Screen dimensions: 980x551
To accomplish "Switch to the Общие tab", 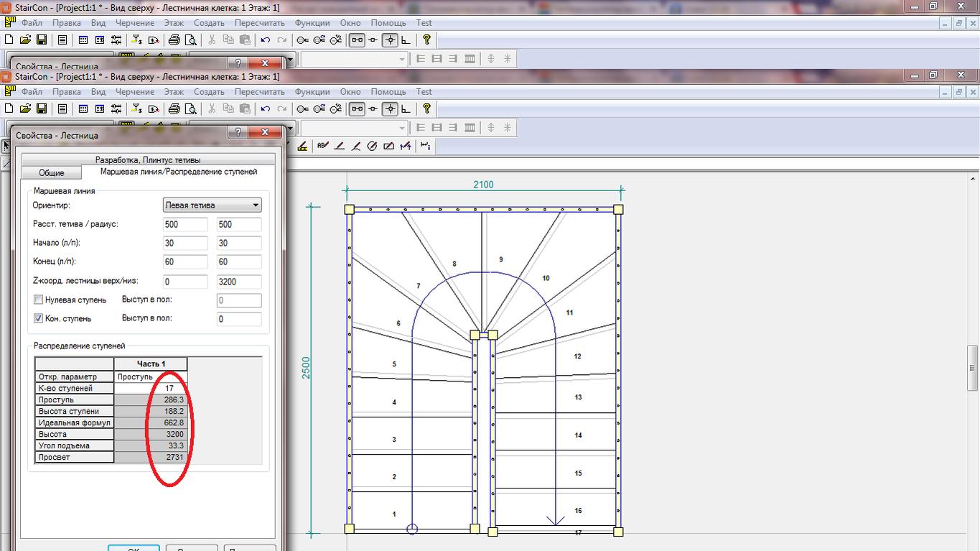I will [x=51, y=172].
